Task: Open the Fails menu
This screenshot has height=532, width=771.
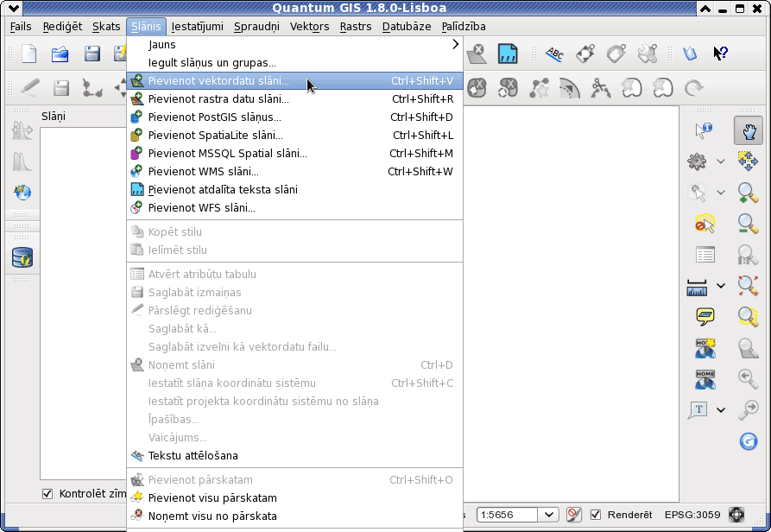Action: point(21,27)
